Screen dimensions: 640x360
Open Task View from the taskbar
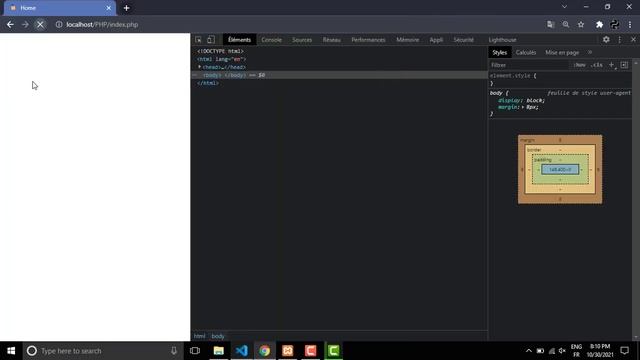click(195, 351)
